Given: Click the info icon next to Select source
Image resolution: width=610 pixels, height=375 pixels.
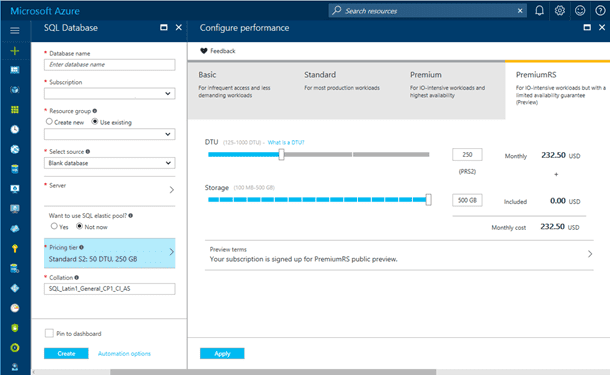Looking at the screenshot, I should [x=88, y=151].
